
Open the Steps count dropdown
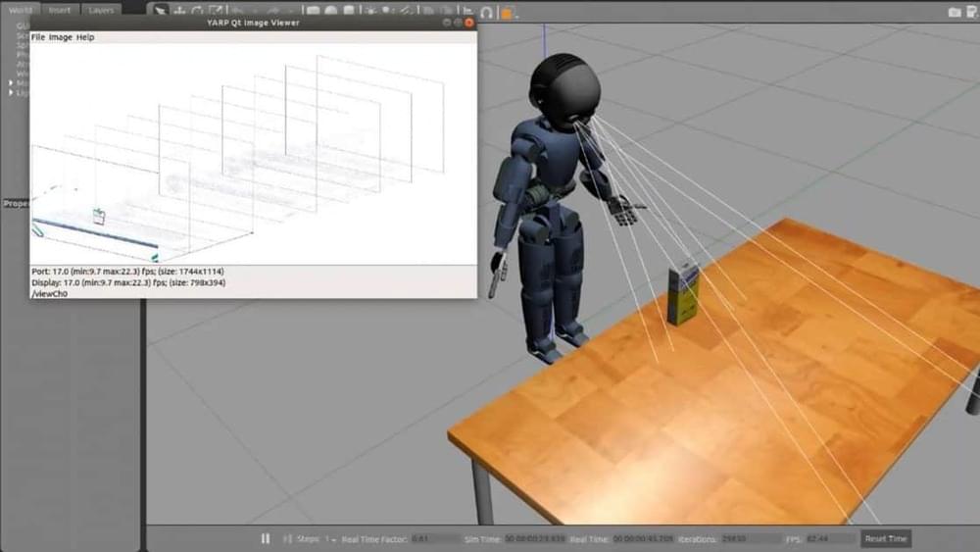tap(332, 539)
